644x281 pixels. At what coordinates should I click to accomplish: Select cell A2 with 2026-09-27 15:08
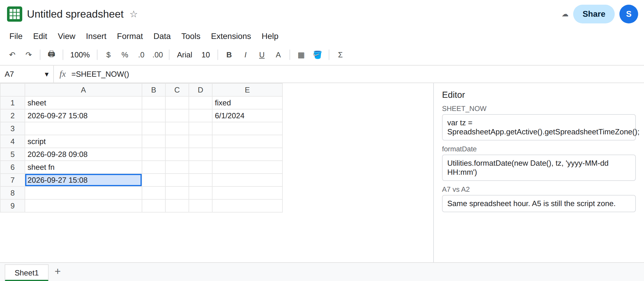[x=83, y=116]
